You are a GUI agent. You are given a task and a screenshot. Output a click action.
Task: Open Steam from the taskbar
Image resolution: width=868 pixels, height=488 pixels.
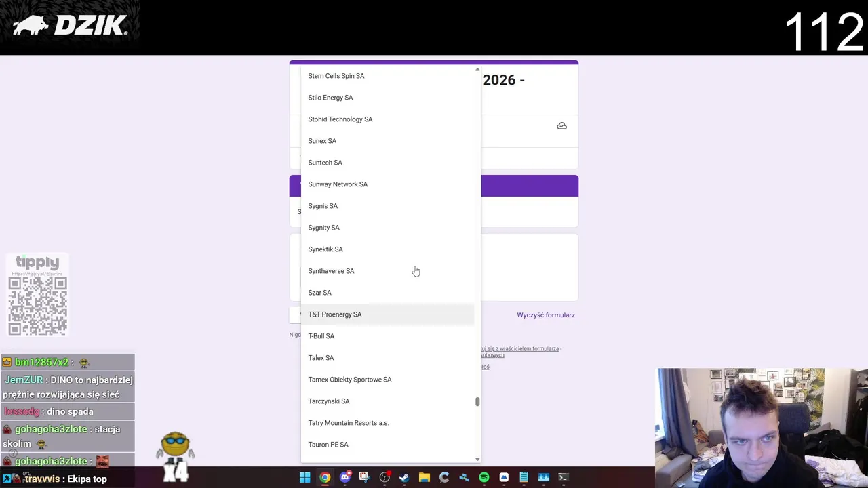tap(404, 477)
